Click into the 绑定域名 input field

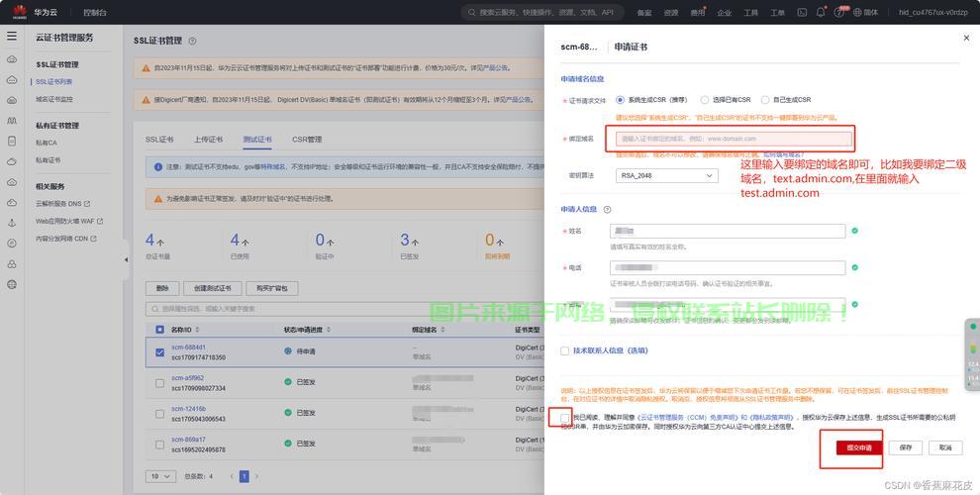pos(734,139)
